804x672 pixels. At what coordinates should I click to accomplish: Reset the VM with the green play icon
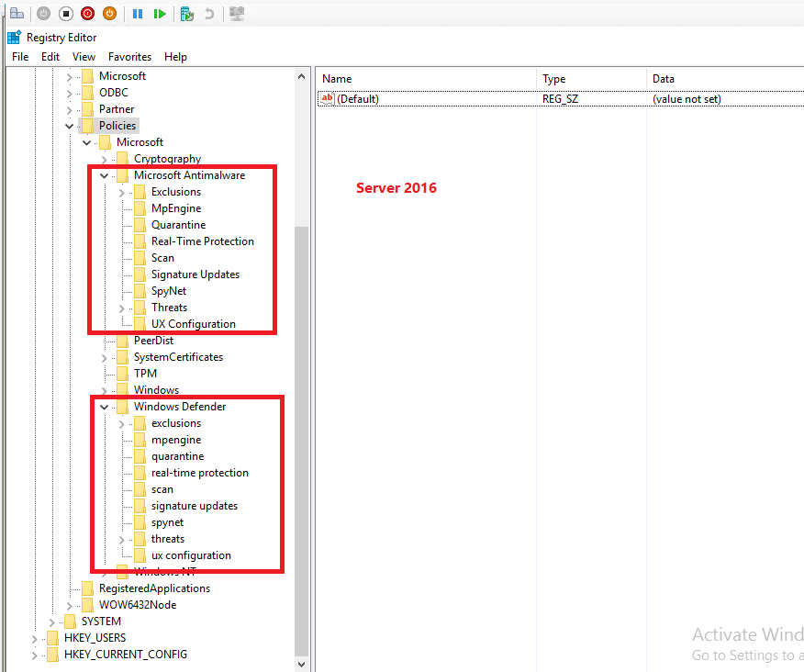160,14
